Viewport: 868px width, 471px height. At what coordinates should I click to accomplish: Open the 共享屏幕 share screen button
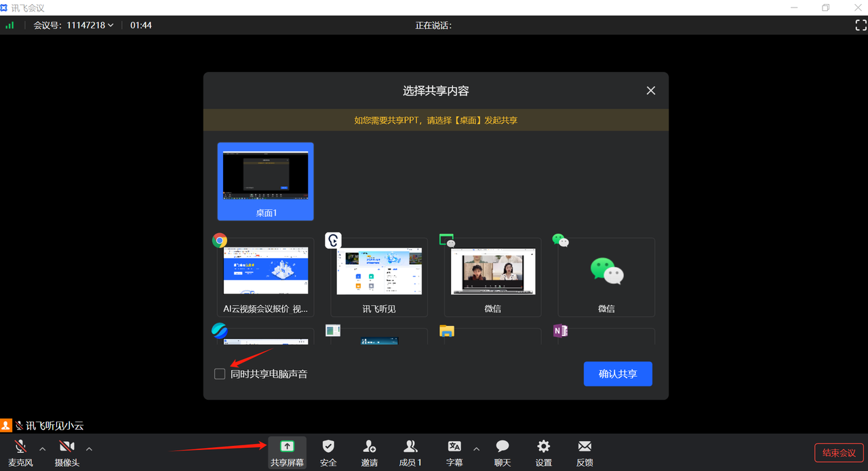click(288, 453)
